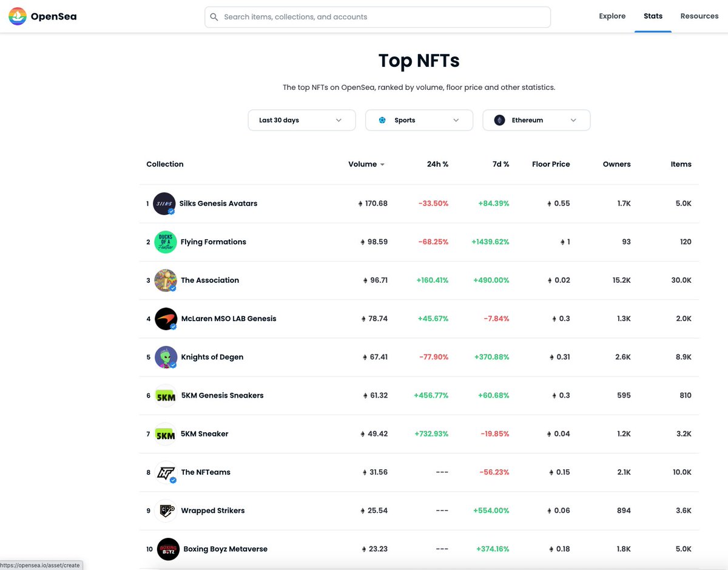Click the Top NFTs heading

point(419,61)
